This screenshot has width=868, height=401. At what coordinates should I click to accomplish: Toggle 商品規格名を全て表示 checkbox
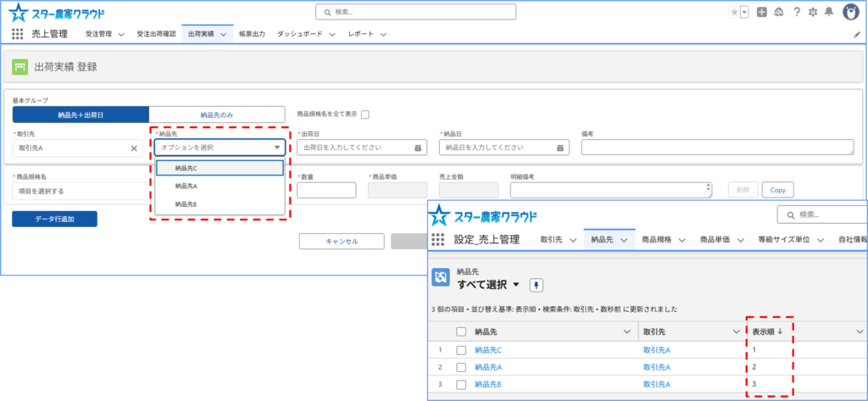pos(365,114)
